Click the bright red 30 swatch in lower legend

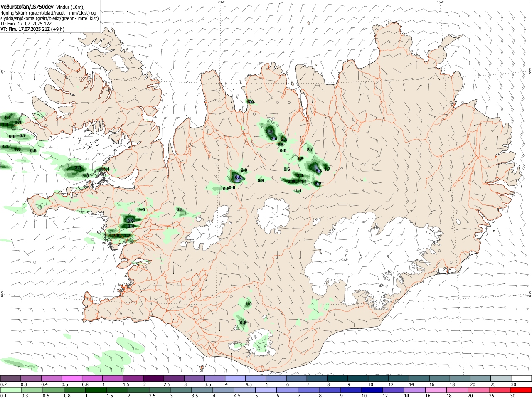coord(521,390)
